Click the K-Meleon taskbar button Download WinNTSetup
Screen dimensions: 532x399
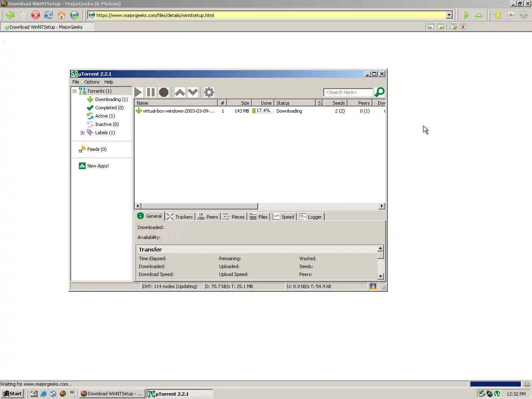pos(112,394)
